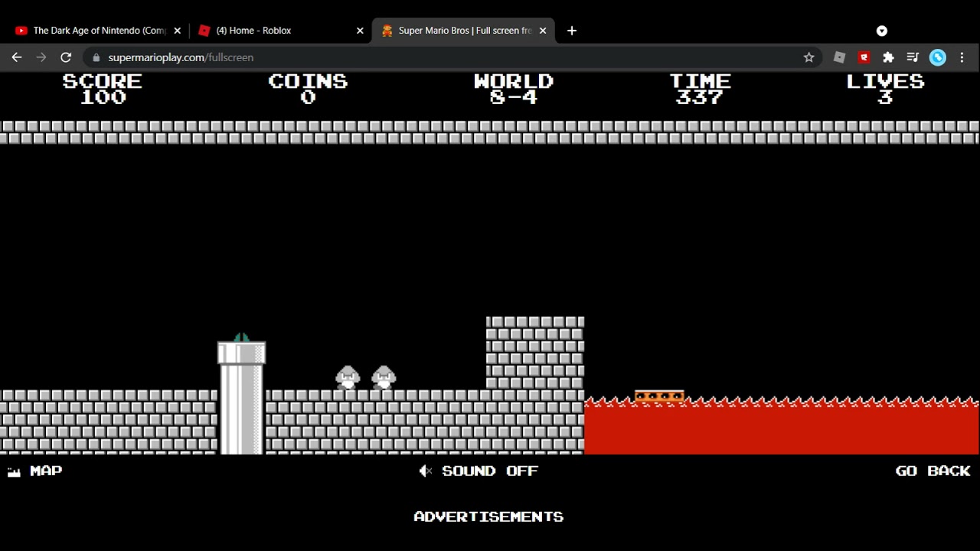This screenshot has width=980, height=551.
Task: Open Chrome's three-dot menu
Action: coord(962,57)
